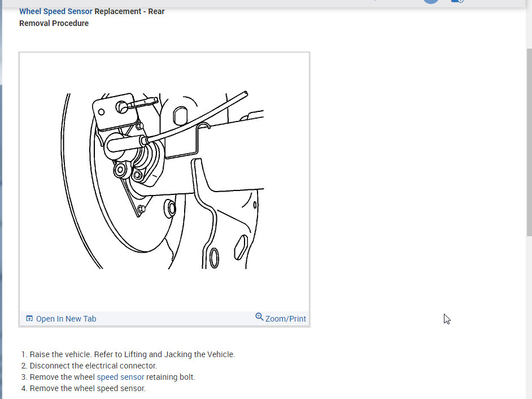Click step 2 'Disconnect the electrical connector'

(x=93, y=366)
